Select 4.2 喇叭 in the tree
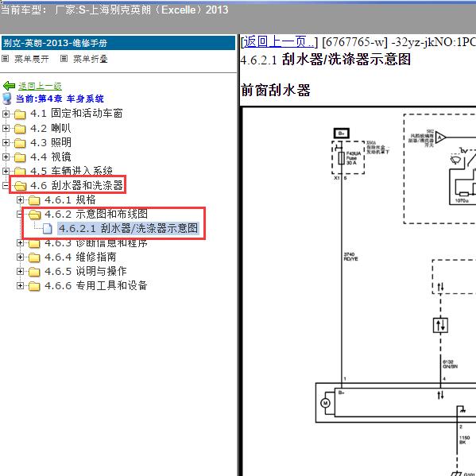 coord(51,128)
